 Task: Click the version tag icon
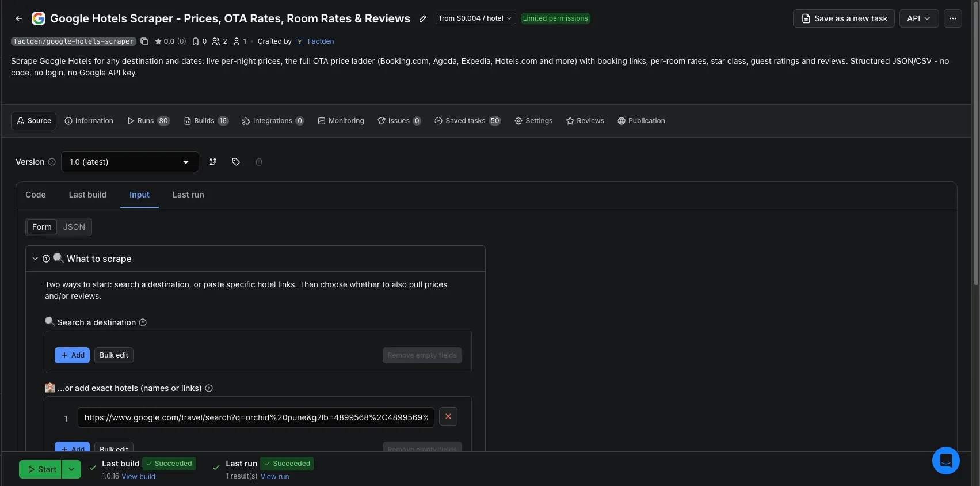pos(236,162)
